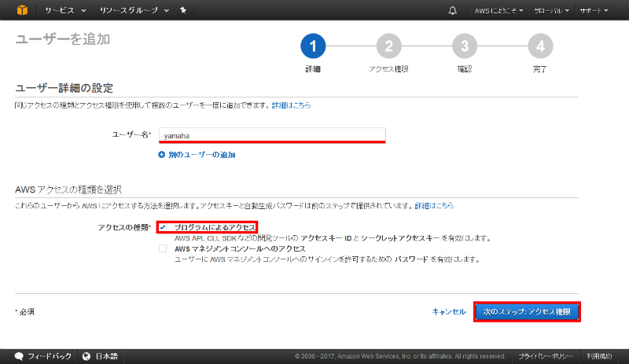
Task: Open プライバシーポリシー footer link
Action: click(x=546, y=356)
